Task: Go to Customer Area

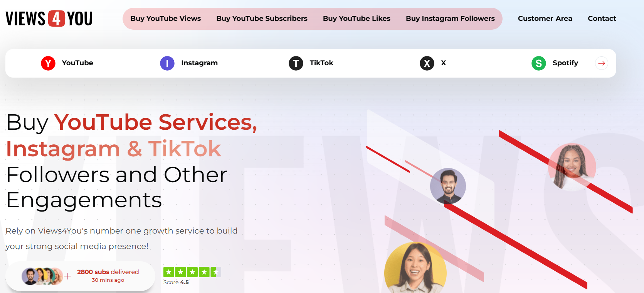Action: (x=545, y=19)
